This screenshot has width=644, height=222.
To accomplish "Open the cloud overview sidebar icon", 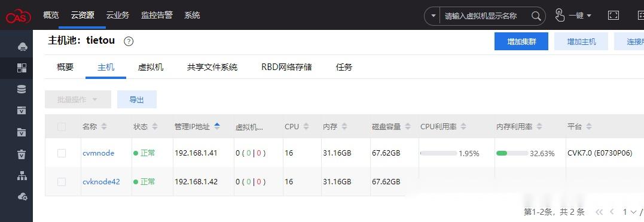I will point(22,47).
